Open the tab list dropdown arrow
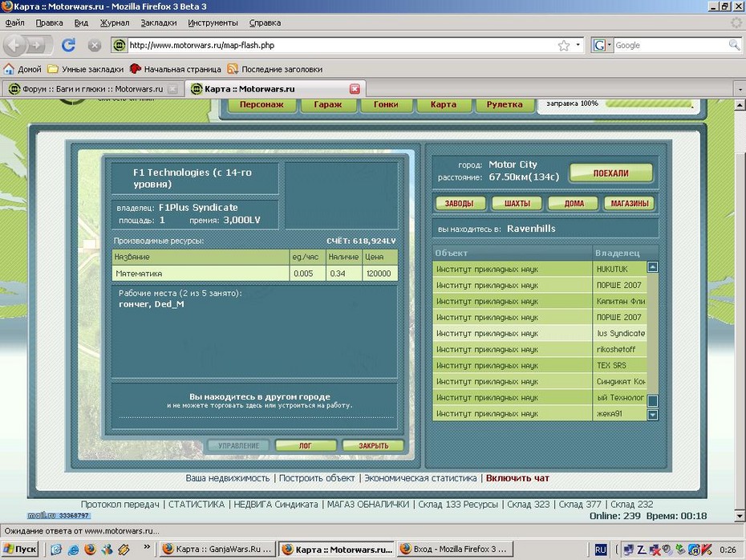746x560 pixels. [740, 89]
